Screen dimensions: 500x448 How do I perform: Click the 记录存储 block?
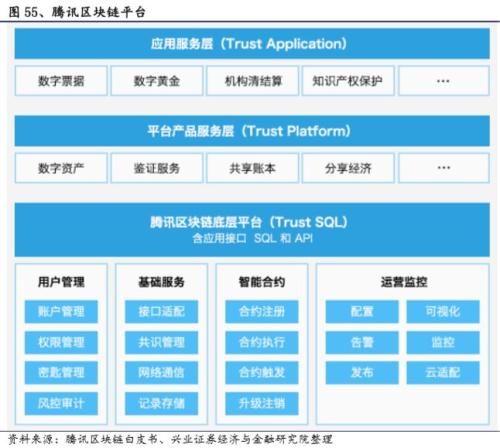(x=161, y=403)
